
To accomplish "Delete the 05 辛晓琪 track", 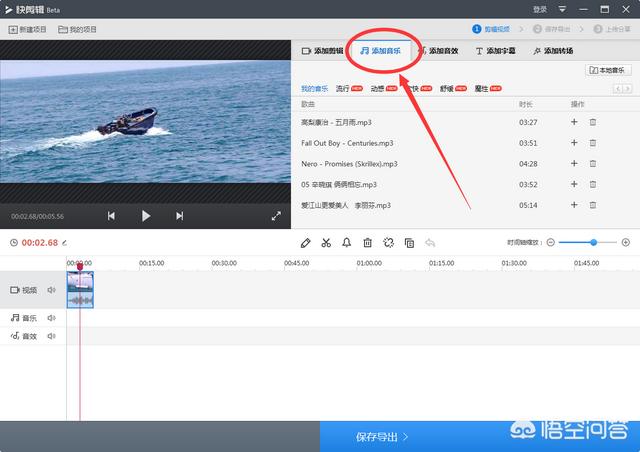I will click(x=593, y=185).
